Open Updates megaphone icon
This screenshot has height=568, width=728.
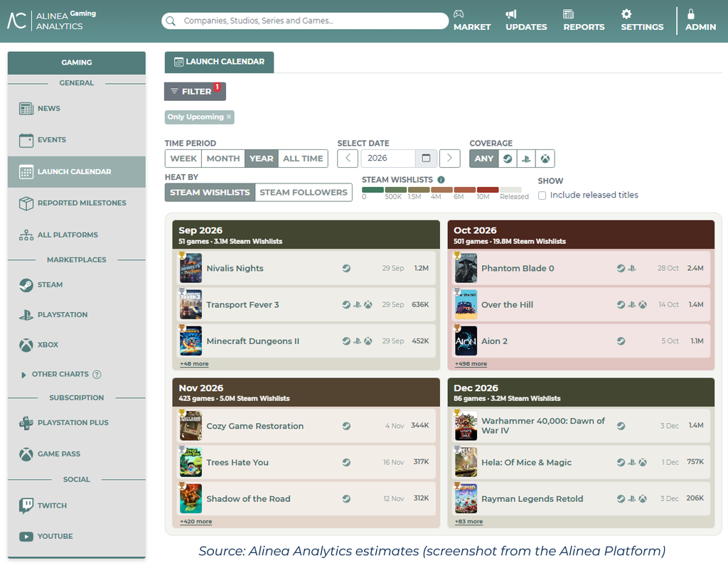511,14
